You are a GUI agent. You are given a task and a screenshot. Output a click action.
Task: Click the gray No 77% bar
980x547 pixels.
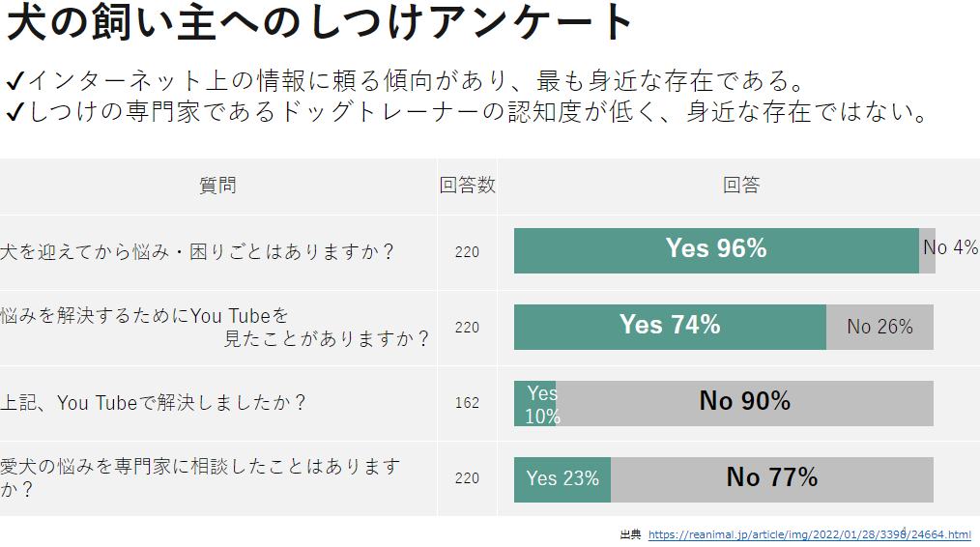point(772,478)
